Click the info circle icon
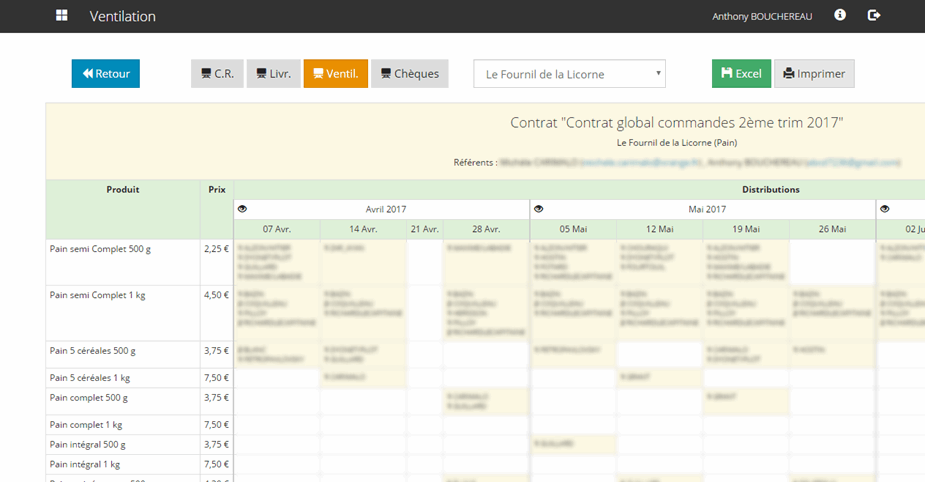This screenshot has height=482, width=925. tap(840, 16)
